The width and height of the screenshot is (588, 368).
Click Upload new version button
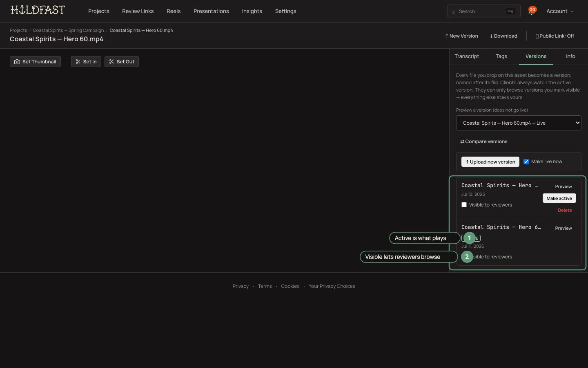click(490, 162)
